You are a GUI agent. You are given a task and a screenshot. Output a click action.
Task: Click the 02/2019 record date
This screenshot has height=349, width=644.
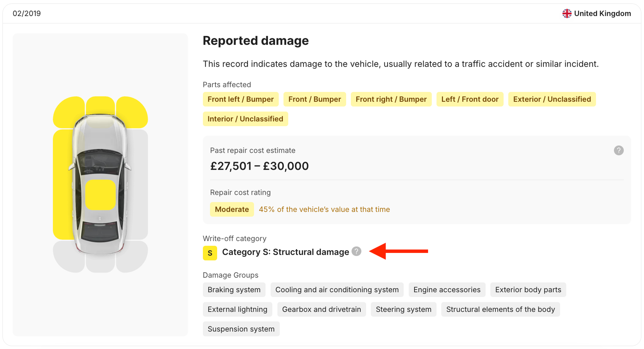tap(27, 13)
